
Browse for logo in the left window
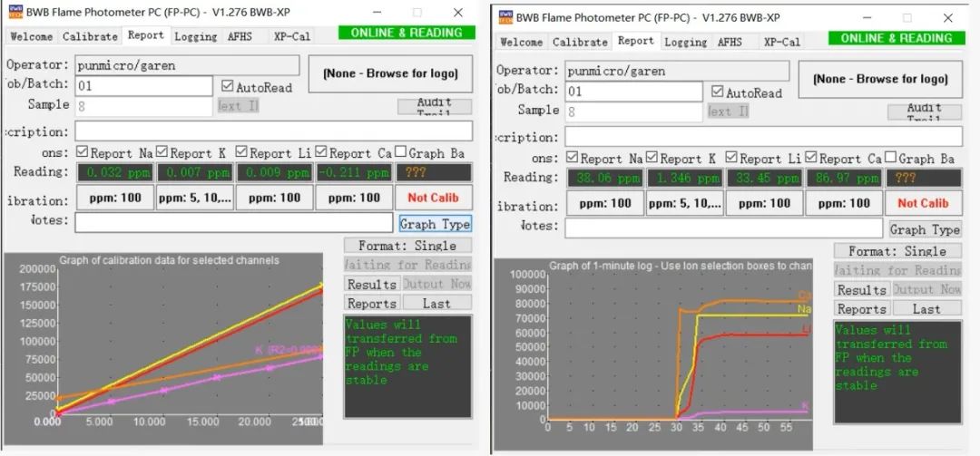point(390,73)
